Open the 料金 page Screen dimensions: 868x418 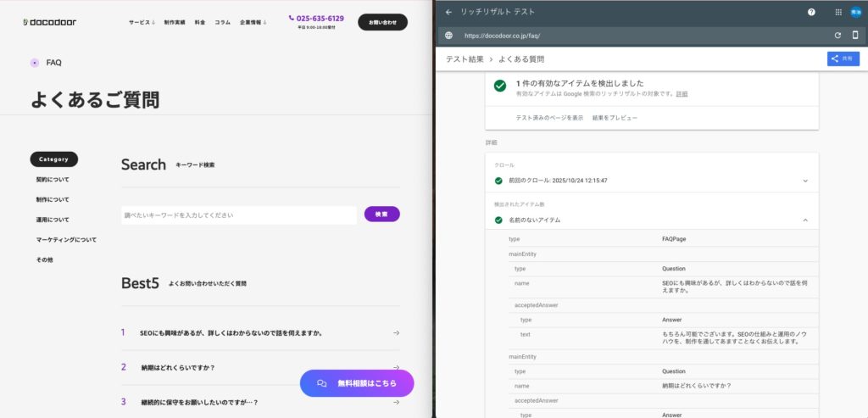click(x=200, y=22)
